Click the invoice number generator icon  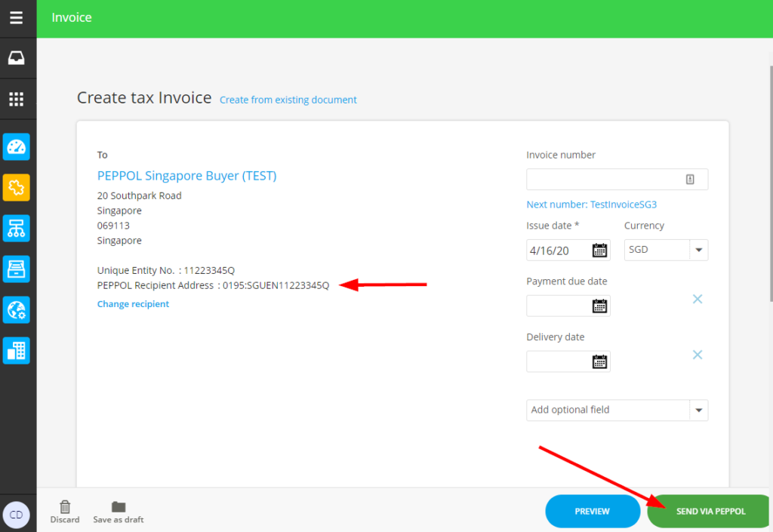(690, 180)
